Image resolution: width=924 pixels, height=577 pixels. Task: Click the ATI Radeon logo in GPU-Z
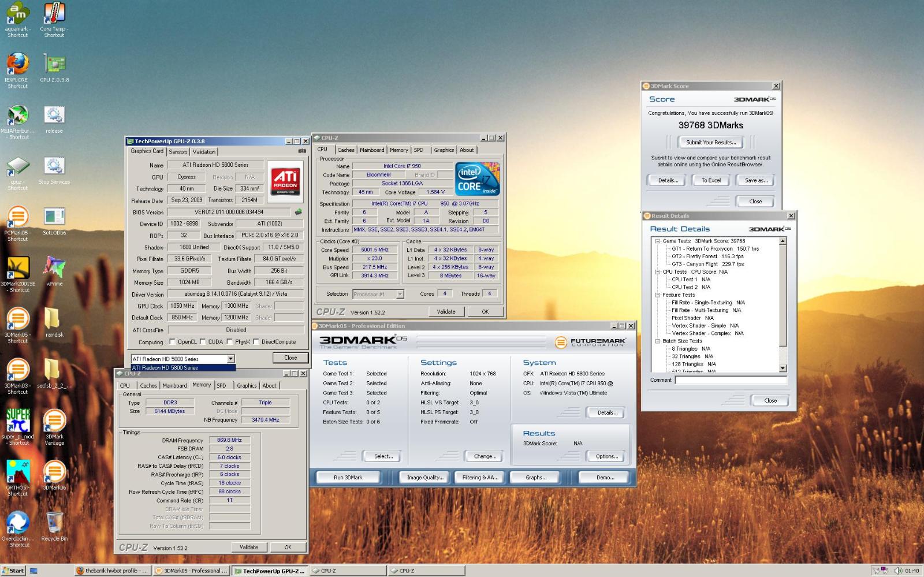tap(285, 181)
